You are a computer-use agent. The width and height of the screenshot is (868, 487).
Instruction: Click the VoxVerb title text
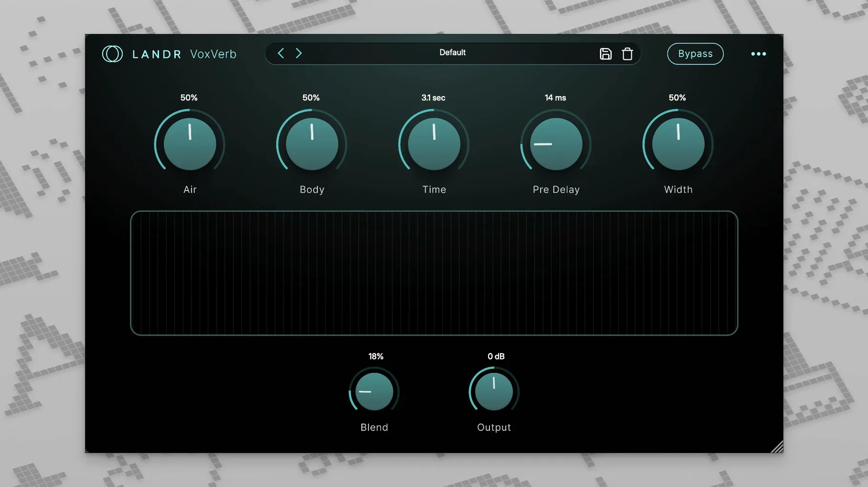click(x=213, y=54)
